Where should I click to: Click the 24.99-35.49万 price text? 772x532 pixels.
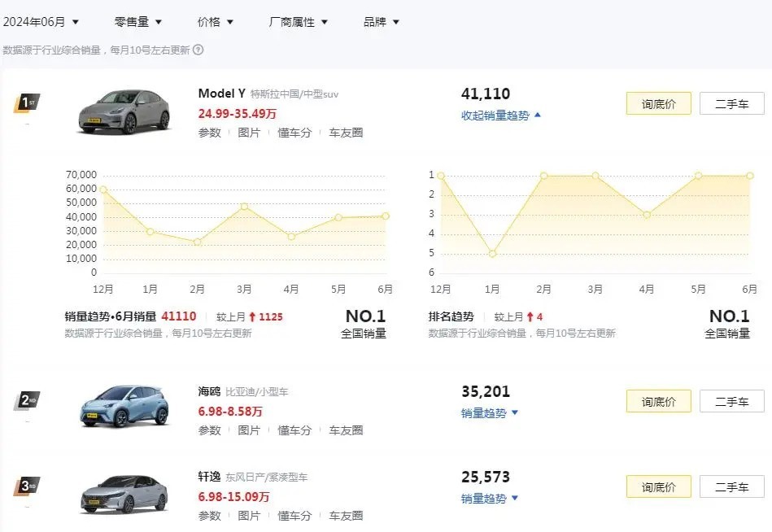(x=238, y=114)
